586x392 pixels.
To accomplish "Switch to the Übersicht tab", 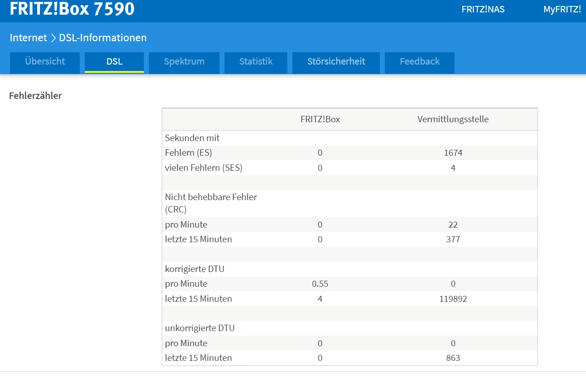I will point(45,62).
